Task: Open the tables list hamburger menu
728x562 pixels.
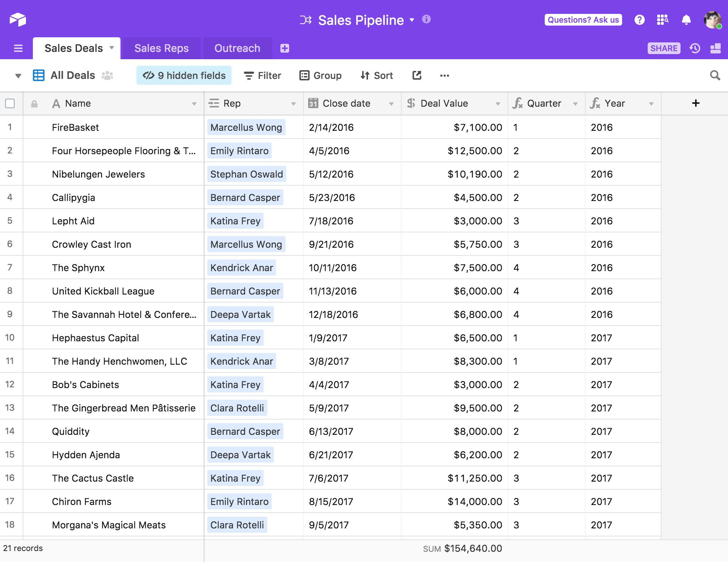Action: pyautogui.click(x=18, y=48)
